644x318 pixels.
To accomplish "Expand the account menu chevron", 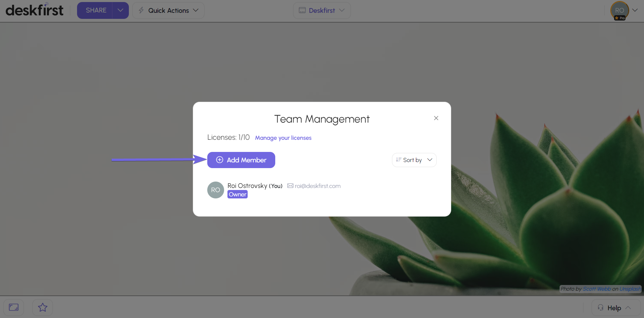I will [x=635, y=10].
